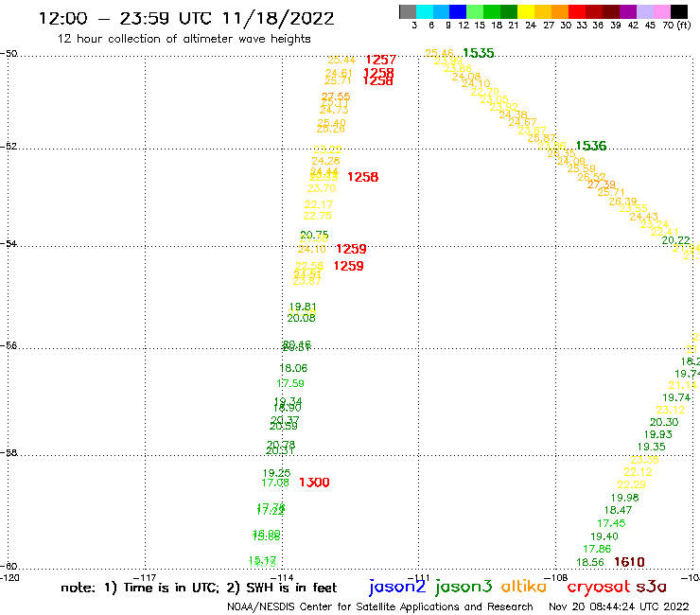Select the green 1535 time stamp
The height and width of the screenshot is (615, 700).
[479, 53]
